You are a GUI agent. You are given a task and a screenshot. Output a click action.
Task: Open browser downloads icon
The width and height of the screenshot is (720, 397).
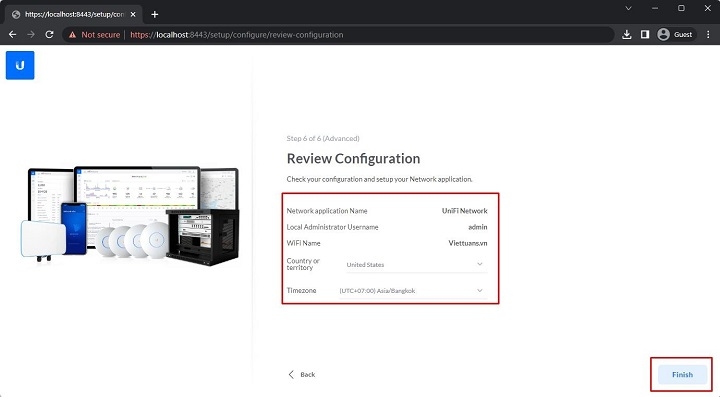pos(626,34)
